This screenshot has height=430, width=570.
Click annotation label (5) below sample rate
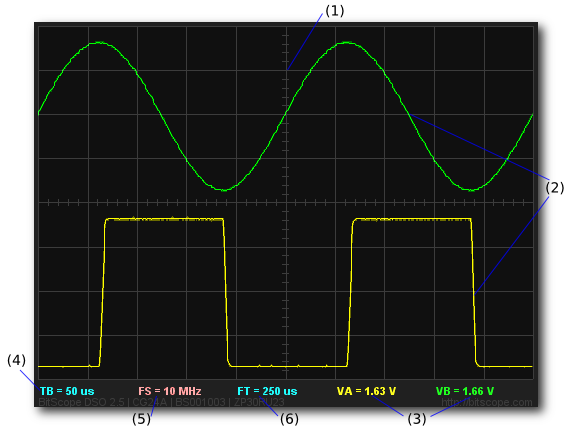[141, 419]
